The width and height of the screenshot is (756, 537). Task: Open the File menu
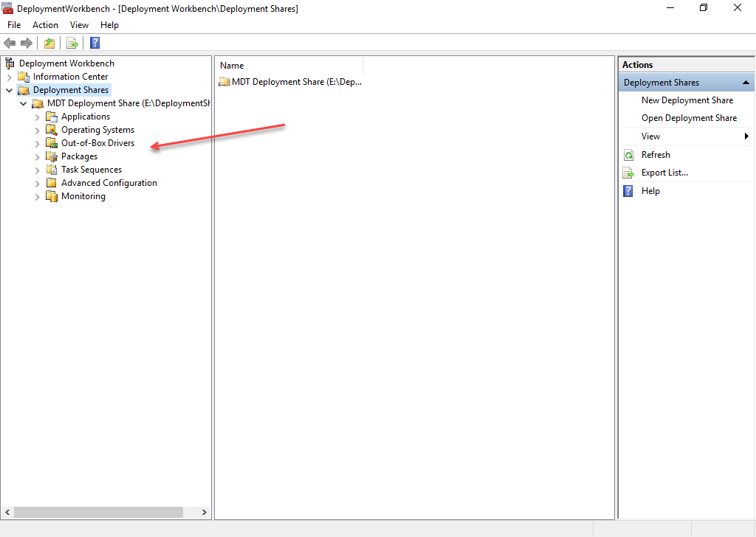point(14,25)
